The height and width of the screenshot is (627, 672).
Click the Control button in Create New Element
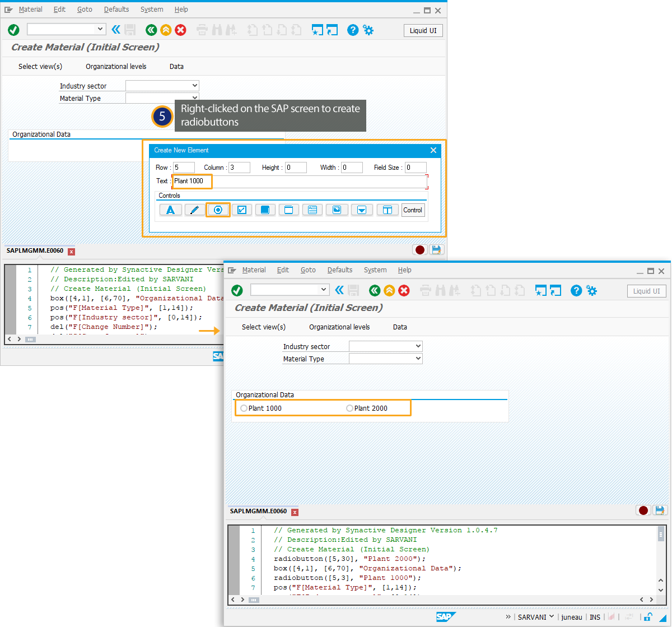(x=413, y=210)
